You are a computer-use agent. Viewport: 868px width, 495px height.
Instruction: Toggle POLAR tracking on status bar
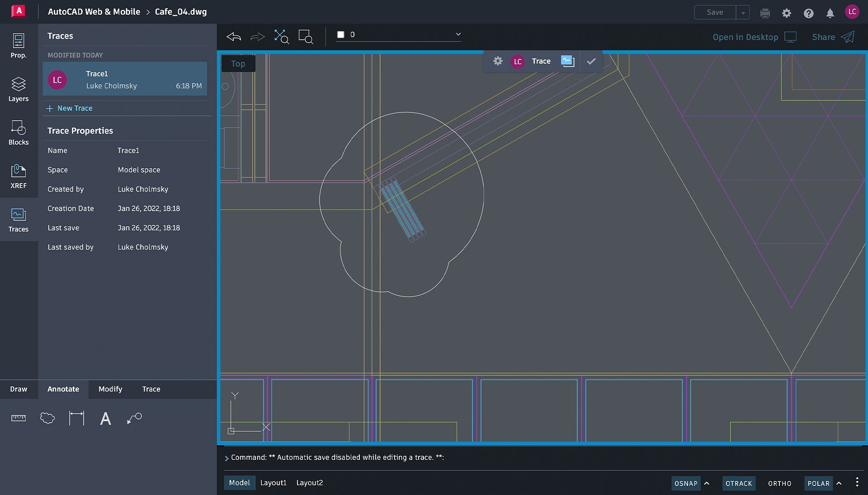819,483
